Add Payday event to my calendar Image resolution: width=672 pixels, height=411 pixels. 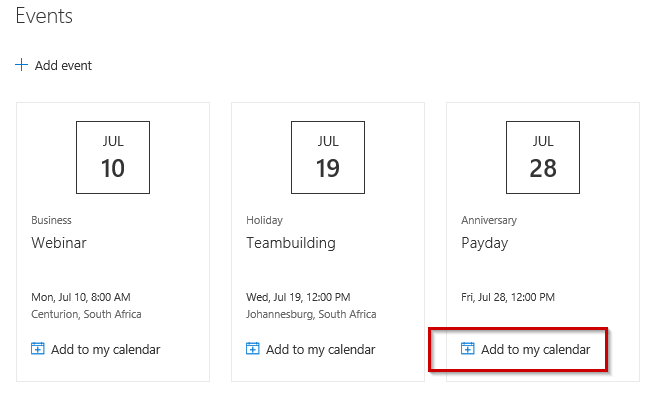[535, 349]
